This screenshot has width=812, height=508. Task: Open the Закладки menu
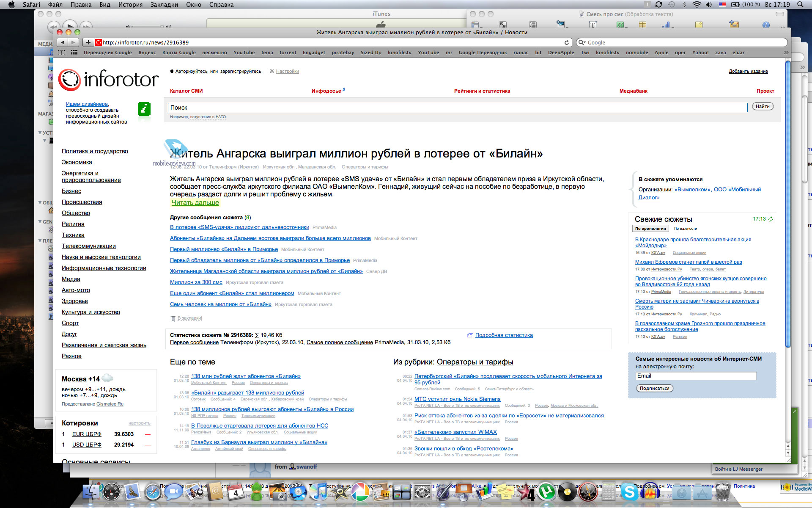pos(164,5)
